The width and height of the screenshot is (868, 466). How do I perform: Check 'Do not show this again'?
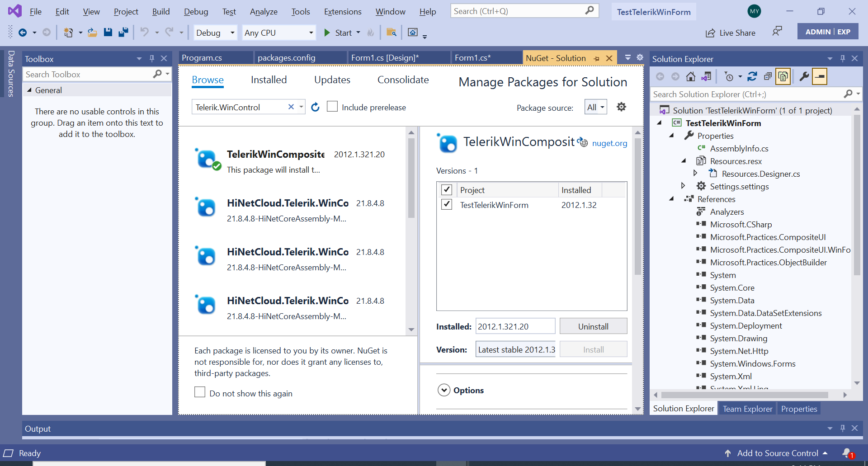[200, 392]
